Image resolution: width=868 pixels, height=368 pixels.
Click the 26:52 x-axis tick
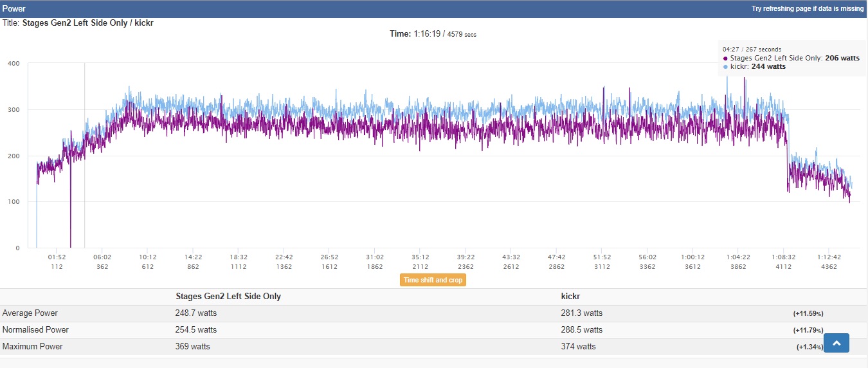pos(329,257)
